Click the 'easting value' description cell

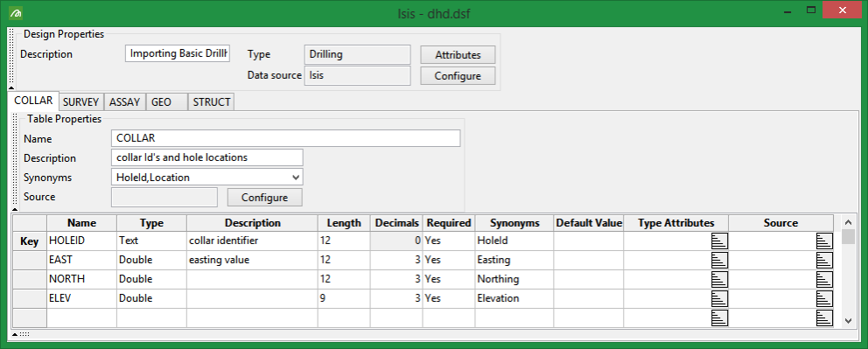[x=252, y=260]
